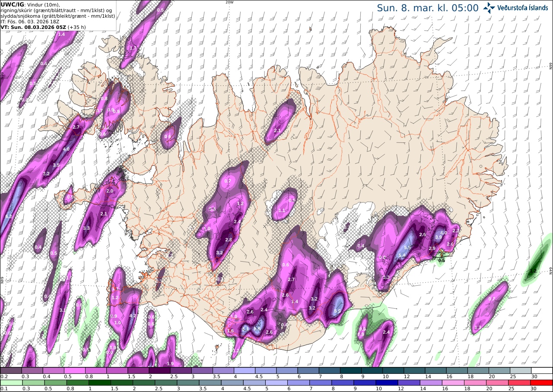Select bottom legend swatch starting at 0.1
Image resolution: width=553 pixels, height=392 pixels.
[x=12, y=383]
